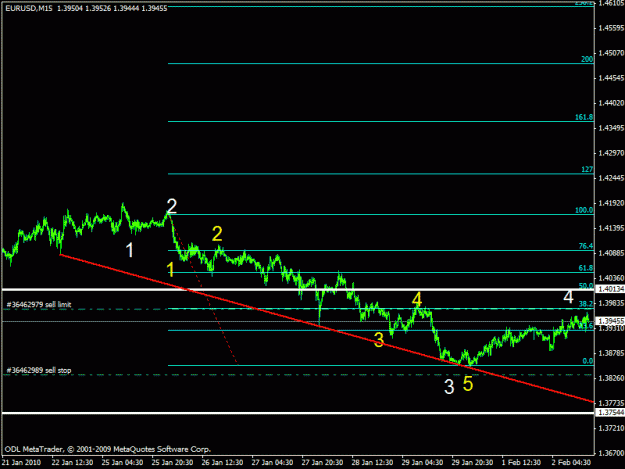Click the 127 Fibonacci level label
625x469 pixels.
point(587,169)
